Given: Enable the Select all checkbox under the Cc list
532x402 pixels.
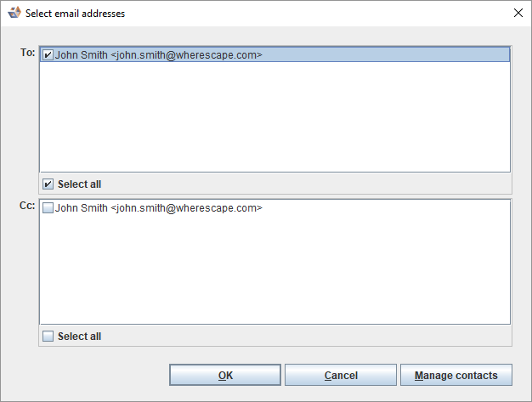Looking at the screenshot, I should pyautogui.click(x=48, y=336).
